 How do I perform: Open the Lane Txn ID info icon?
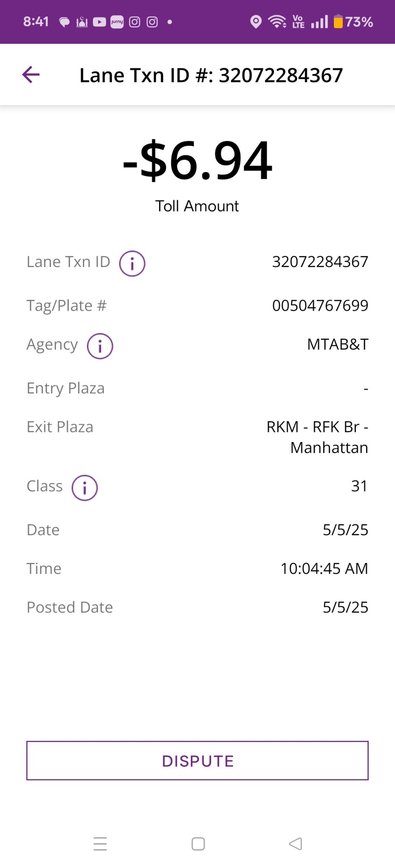tap(132, 263)
